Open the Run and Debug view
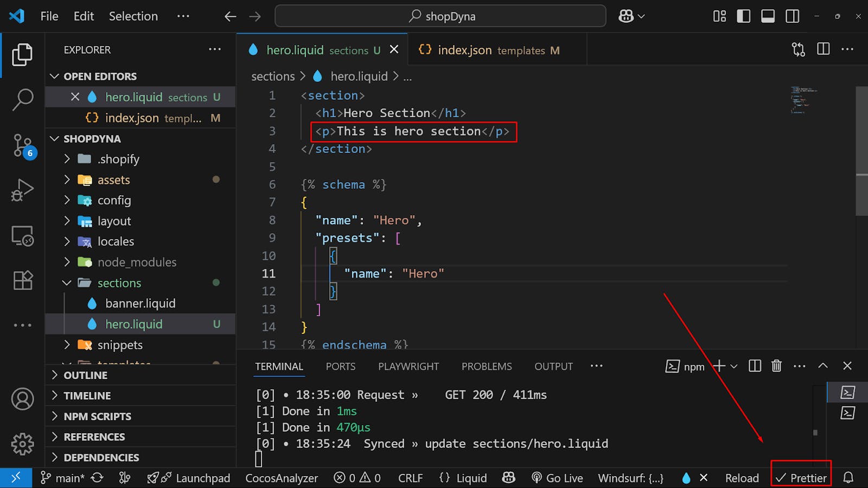The width and height of the screenshot is (868, 488). tap(22, 190)
